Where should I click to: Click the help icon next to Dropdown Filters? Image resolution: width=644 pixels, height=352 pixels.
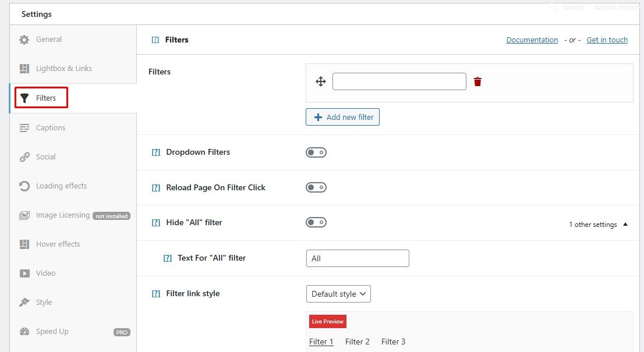(x=155, y=152)
